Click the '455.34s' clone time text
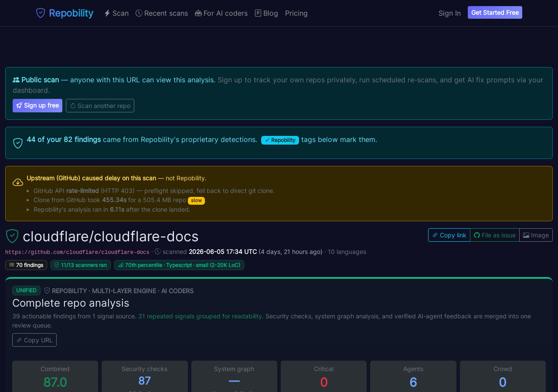 [114, 200]
